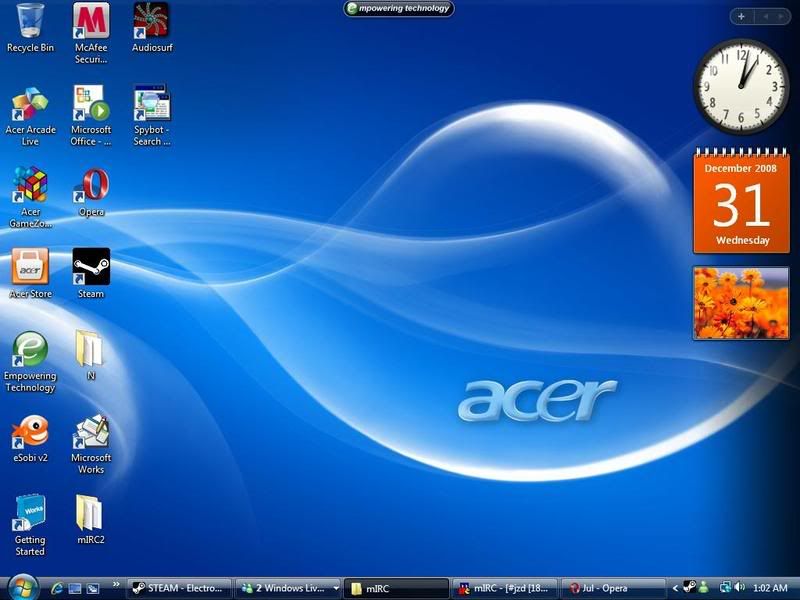This screenshot has width=800, height=600.
Task: Open the Steam desktop shortcut
Action: 91,268
